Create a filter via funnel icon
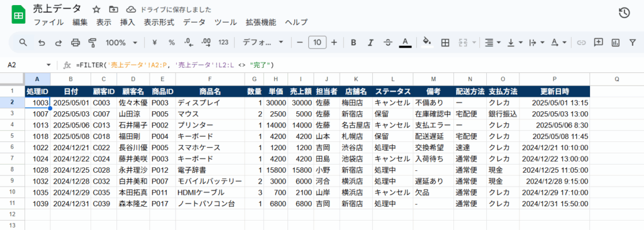The height and width of the screenshot is (230, 644). pyautogui.click(x=633, y=42)
